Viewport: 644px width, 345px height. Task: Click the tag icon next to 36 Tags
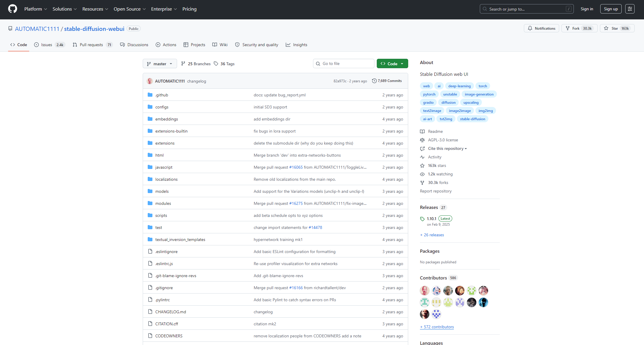tap(216, 63)
